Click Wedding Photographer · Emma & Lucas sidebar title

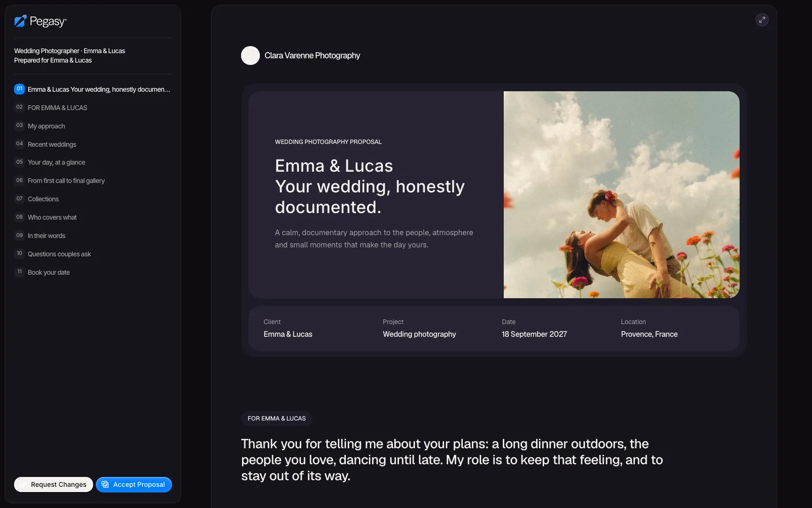coord(70,51)
